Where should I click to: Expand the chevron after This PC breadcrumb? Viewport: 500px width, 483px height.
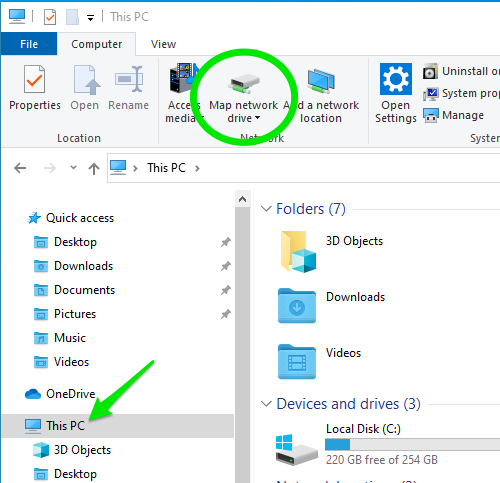[197, 168]
